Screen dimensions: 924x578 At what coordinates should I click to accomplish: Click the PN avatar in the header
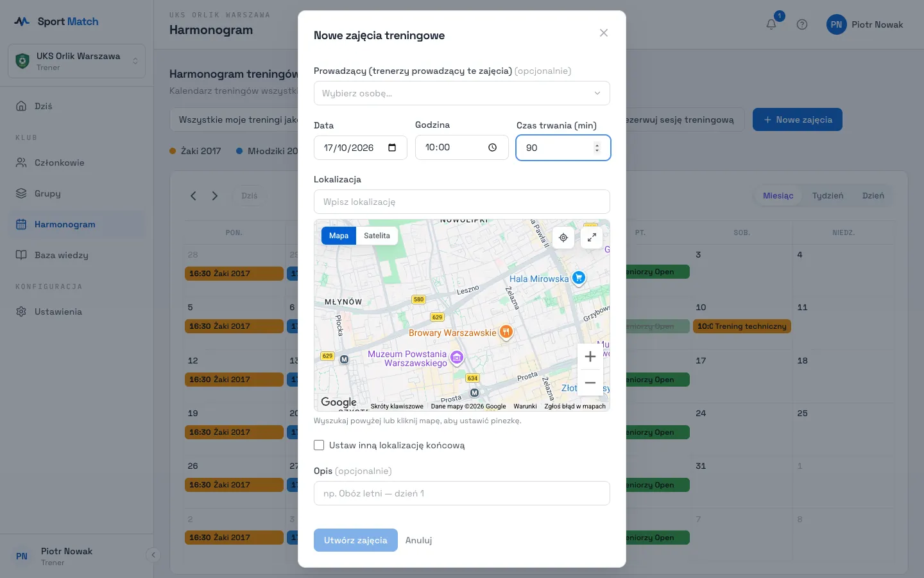click(x=836, y=24)
